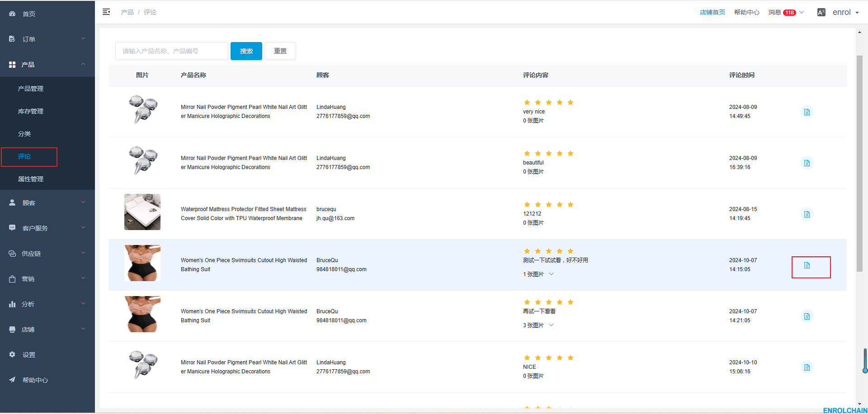Click the 帮助中心 paper plane icon

click(x=12, y=380)
